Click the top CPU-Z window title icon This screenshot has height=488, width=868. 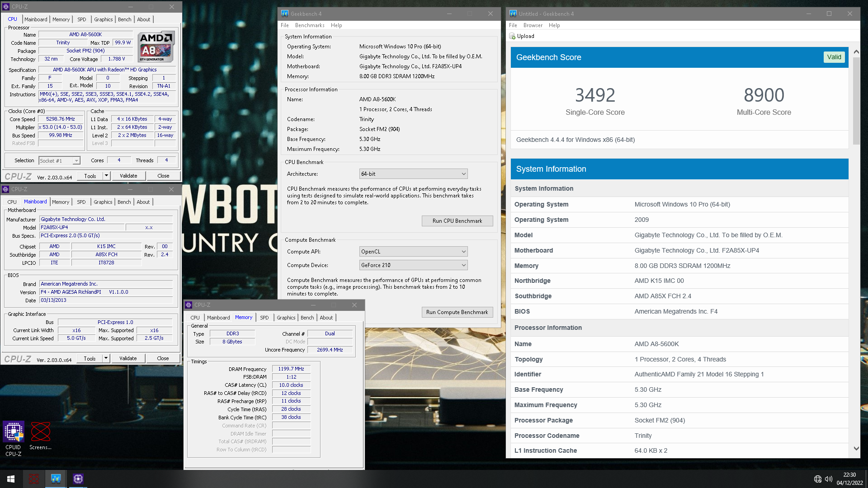(6, 7)
